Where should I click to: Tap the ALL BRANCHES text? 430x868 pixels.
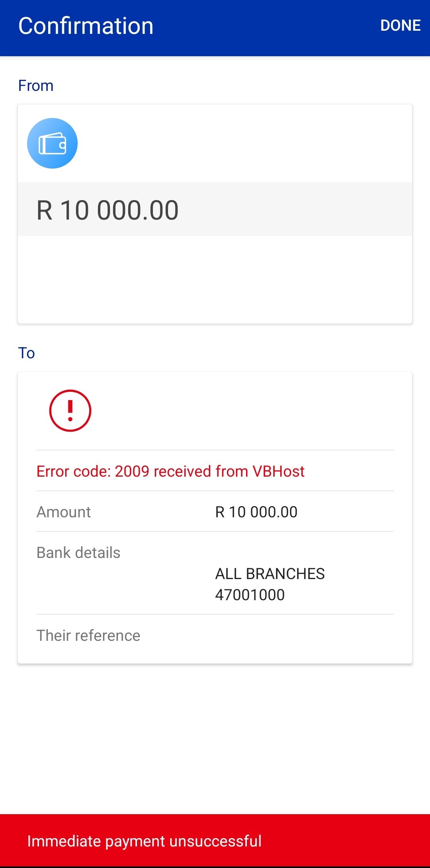[x=270, y=574]
